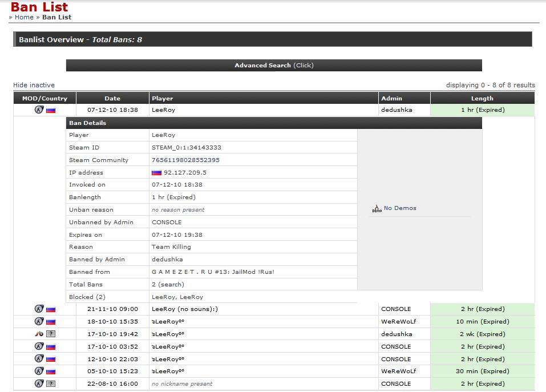Screen dimensions: 546x392
Task: Click mod icon in 12-10-10 22:03 row
Action: 39,358
